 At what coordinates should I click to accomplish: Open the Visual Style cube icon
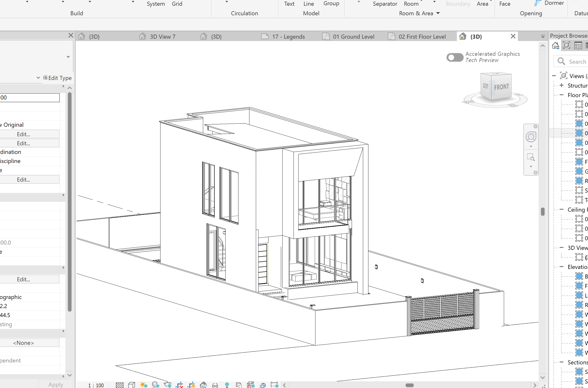132,385
